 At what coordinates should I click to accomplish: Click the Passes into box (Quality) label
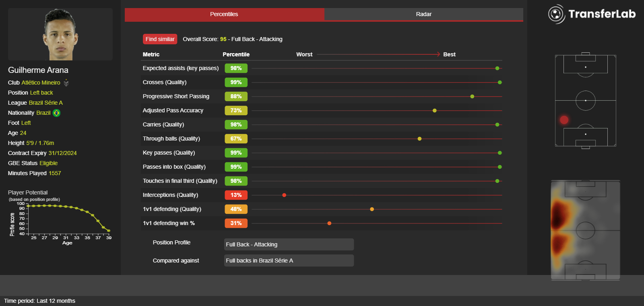point(174,167)
